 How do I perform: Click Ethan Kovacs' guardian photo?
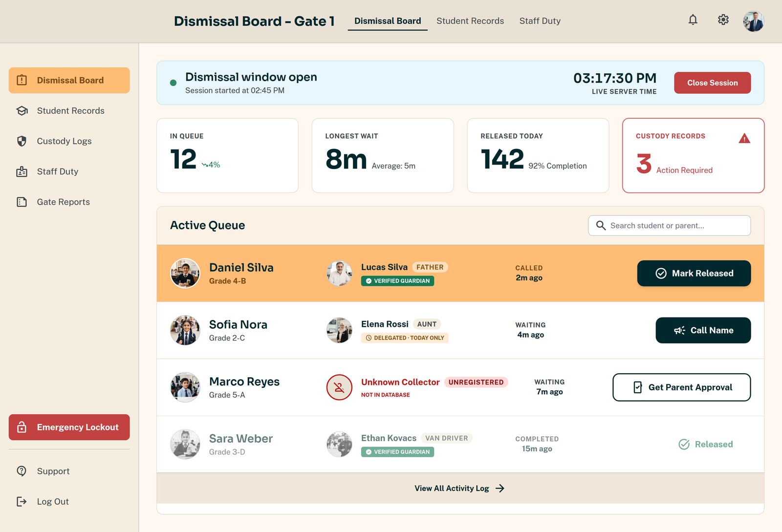tap(339, 444)
